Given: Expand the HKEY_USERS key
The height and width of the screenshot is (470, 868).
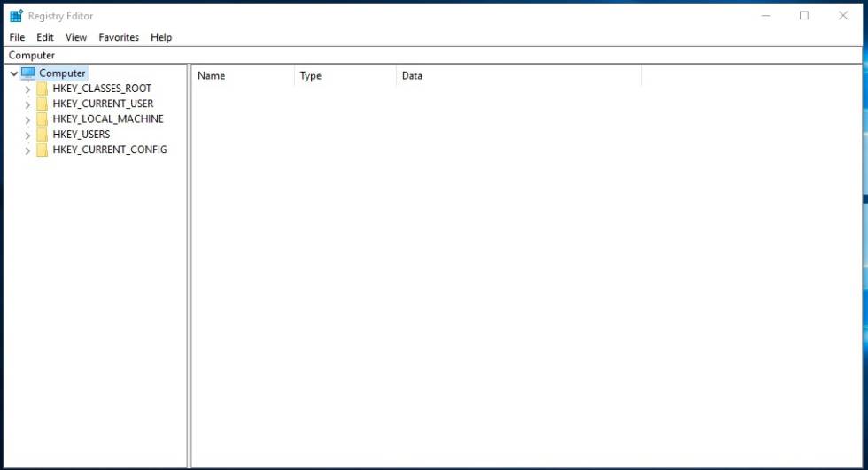Looking at the screenshot, I should [x=27, y=135].
